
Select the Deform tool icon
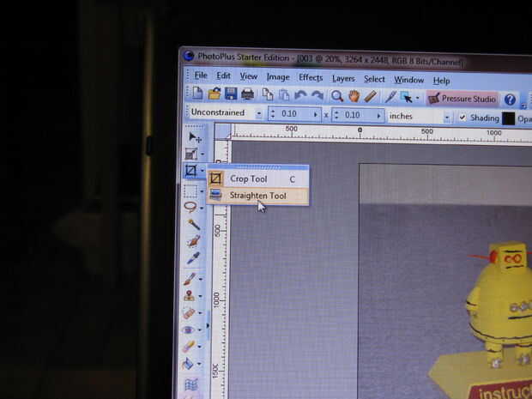pyautogui.click(x=191, y=154)
